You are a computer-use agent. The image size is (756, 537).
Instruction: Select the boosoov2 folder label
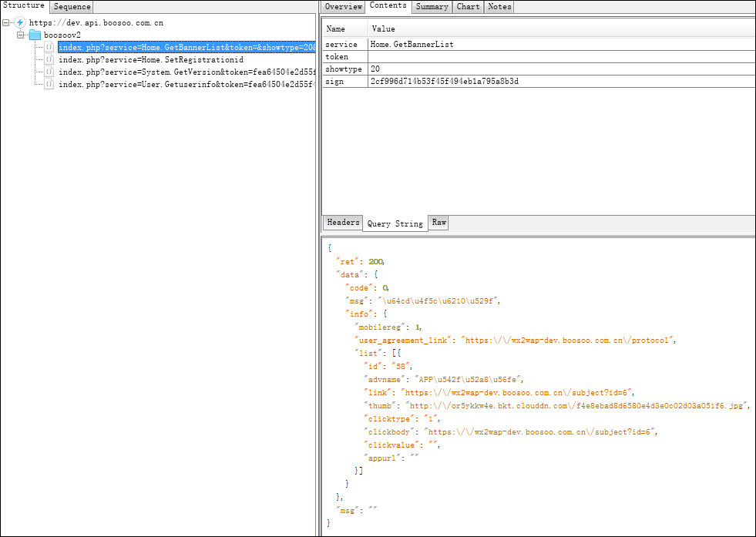coord(62,35)
